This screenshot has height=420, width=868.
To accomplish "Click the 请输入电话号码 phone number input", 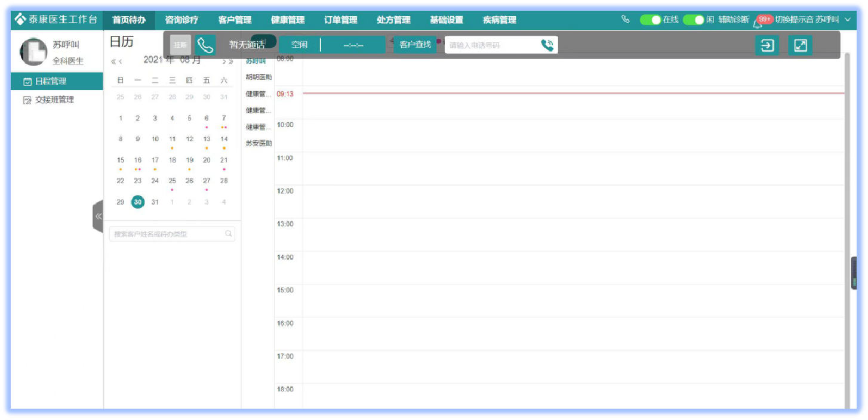I will click(x=491, y=45).
